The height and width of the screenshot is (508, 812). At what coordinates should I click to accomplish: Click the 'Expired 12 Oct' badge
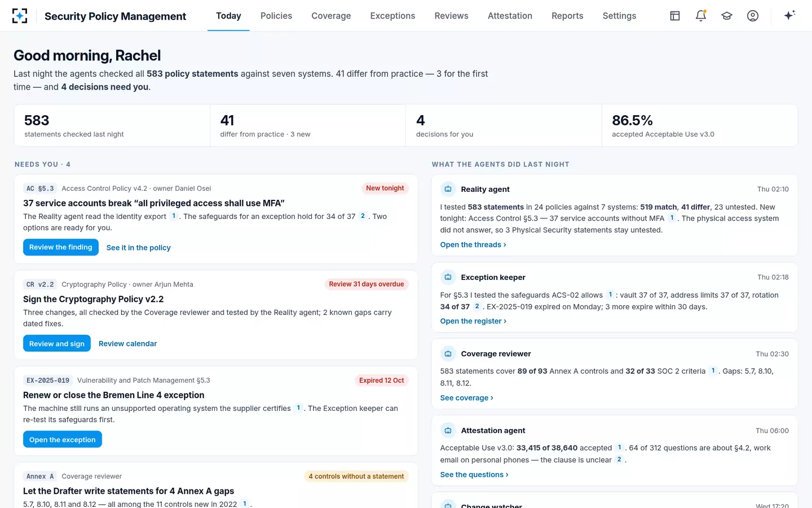[x=382, y=380]
